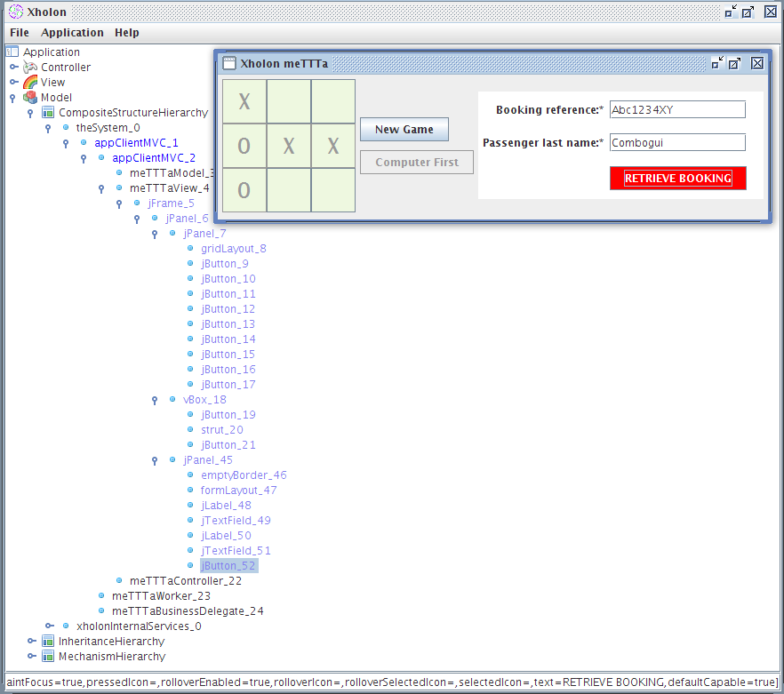Open the Application menu
The image size is (784, 694).
[72, 33]
